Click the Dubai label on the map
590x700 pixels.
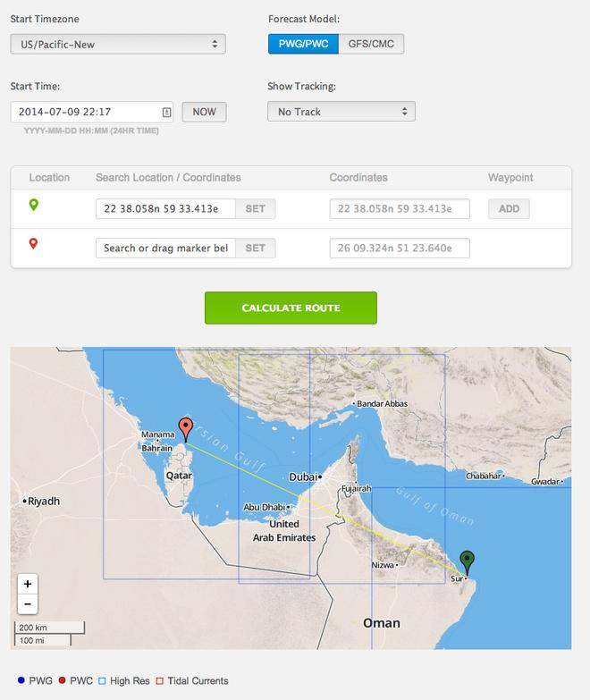[303, 477]
